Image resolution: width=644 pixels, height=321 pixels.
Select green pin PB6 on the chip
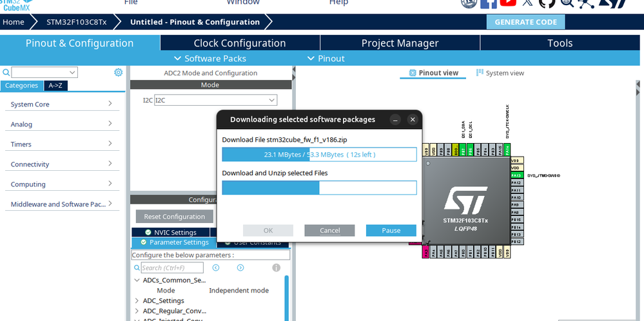(x=470, y=150)
